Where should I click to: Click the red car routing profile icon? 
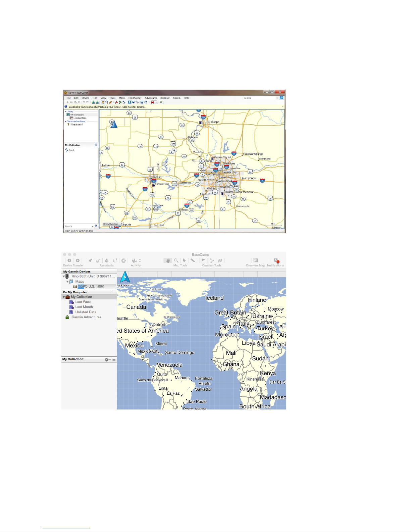pyautogui.click(x=152, y=102)
